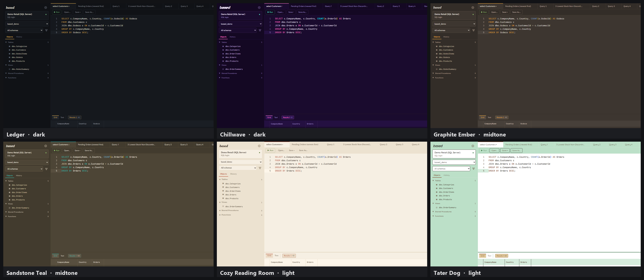This screenshot has height=280, width=644.
Task: Click schema filter icon in Cozy Reading Room panel
Action: (260, 168)
